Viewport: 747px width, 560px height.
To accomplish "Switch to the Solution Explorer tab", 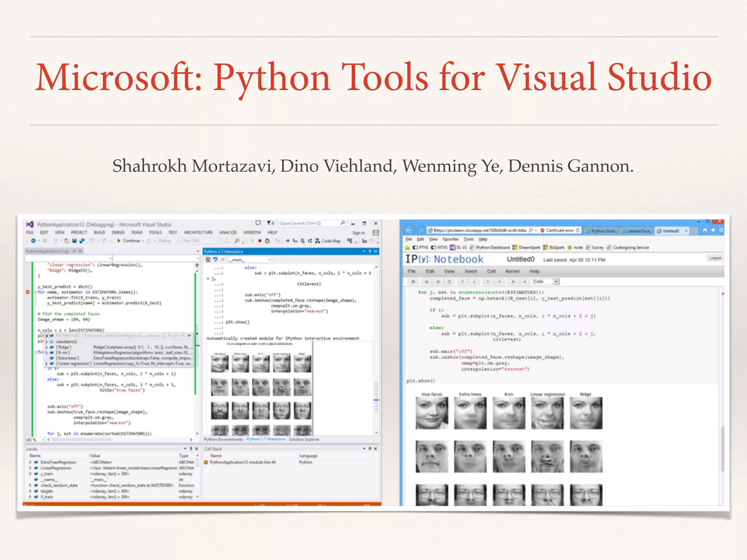I will tap(304, 439).
